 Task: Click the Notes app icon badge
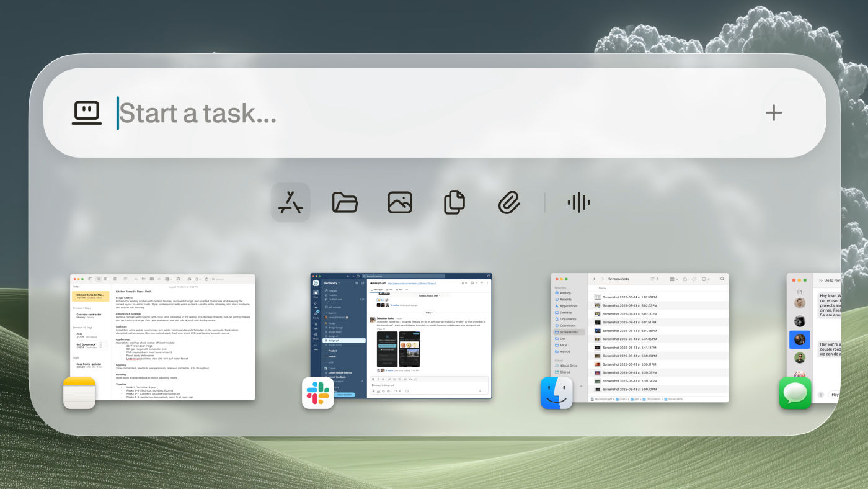pos(79,393)
